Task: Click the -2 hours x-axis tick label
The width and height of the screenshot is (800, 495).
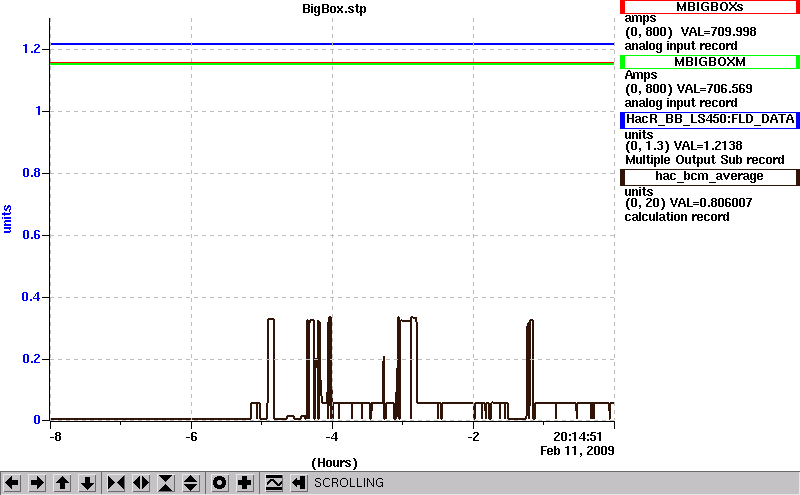Action: pos(473,437)
